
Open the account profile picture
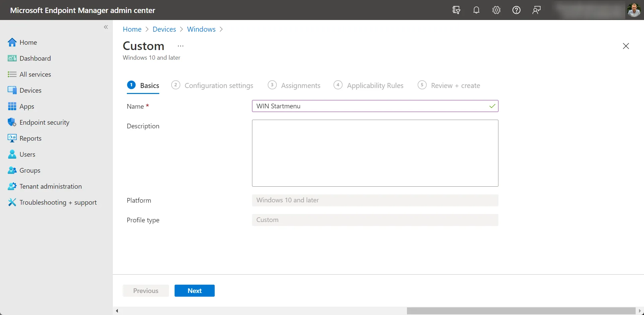[634, 10]
